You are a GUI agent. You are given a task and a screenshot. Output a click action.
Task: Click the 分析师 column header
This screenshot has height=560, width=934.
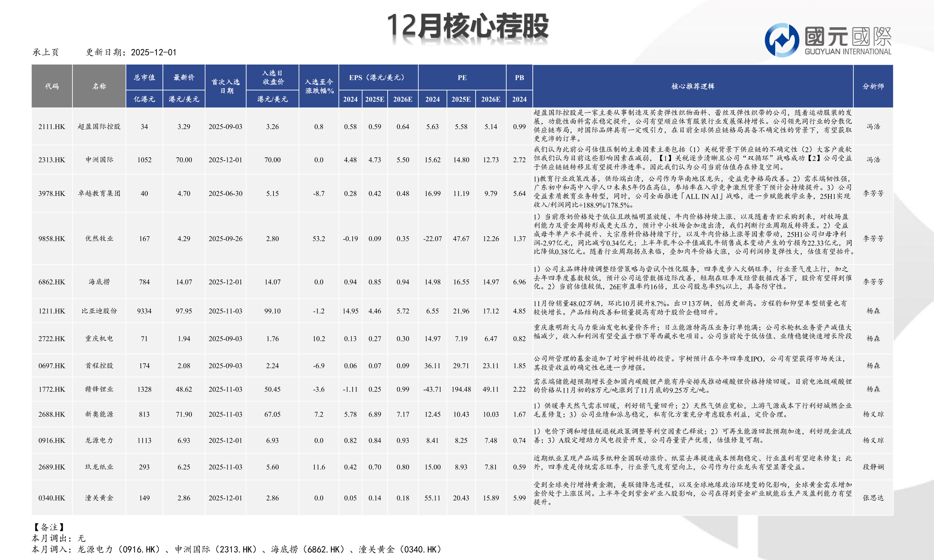click(x=873, y=86)
